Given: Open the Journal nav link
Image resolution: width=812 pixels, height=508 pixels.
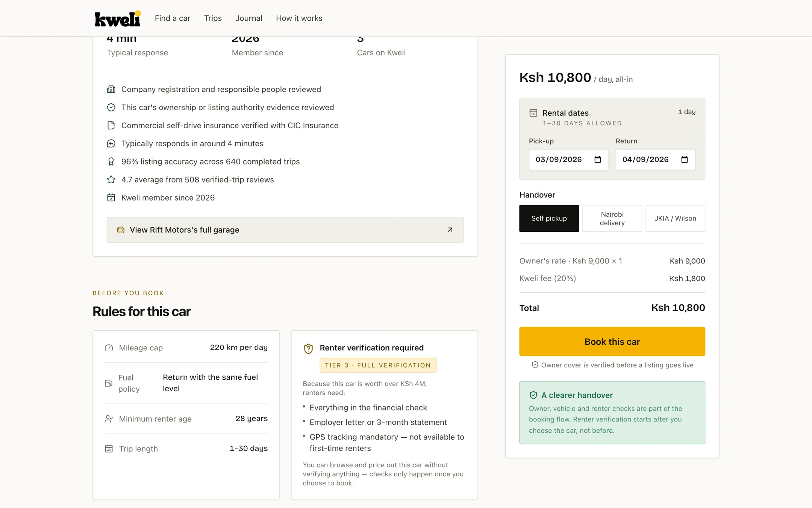Looking at the screenshot, I should 249,18.
